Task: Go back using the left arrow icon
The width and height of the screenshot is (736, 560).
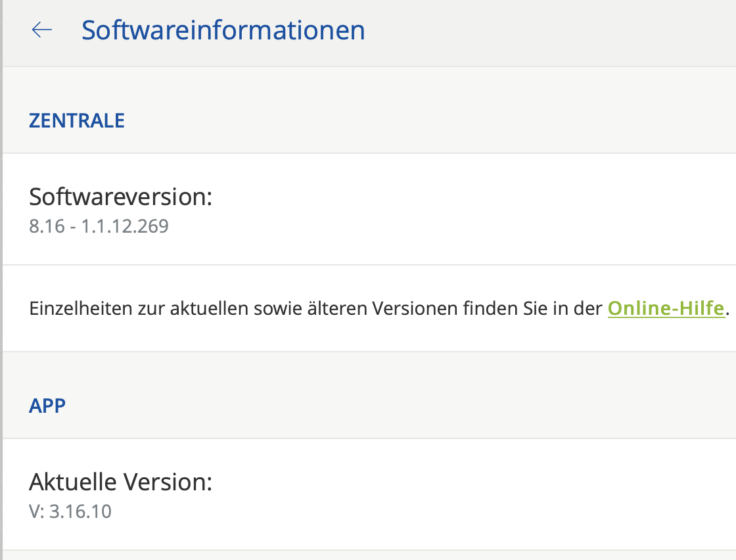Action: (x=41, y=30)
